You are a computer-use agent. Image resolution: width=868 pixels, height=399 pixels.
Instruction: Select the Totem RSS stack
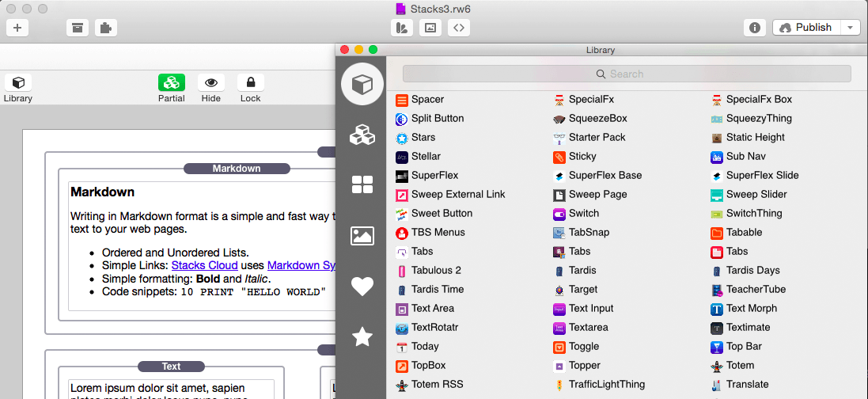tap(429, 385)
